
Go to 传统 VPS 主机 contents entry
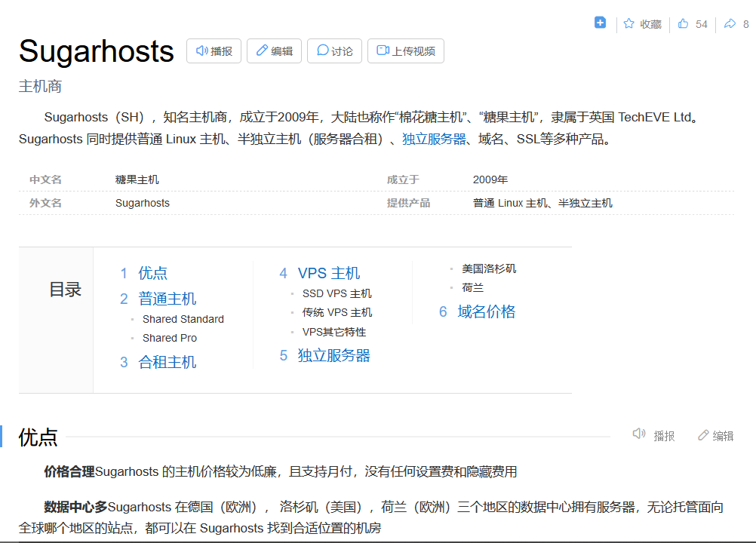tap(337, 313)
